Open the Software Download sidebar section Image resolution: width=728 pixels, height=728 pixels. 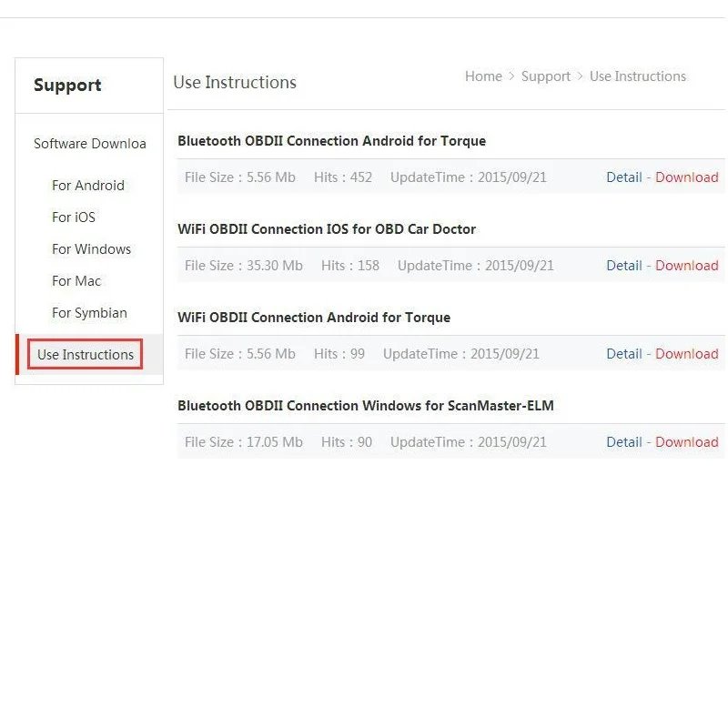pyautogui.click(x=89, y=144)
